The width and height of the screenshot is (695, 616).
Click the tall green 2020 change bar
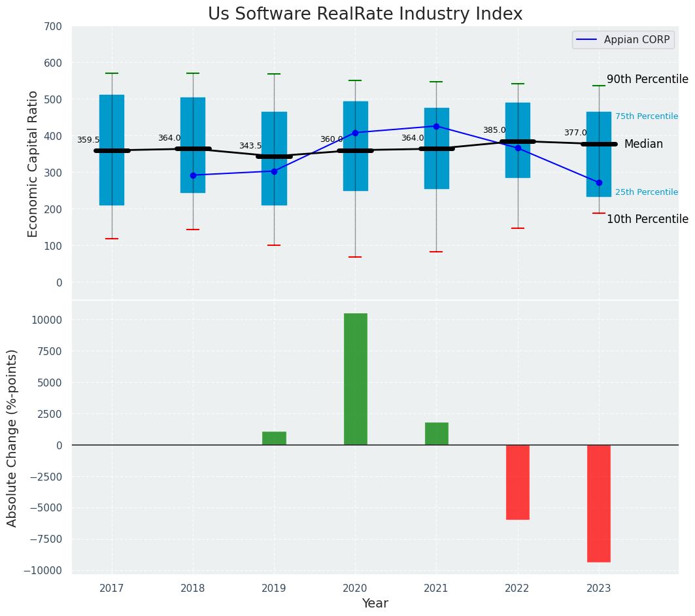click(x=355, y=379)
